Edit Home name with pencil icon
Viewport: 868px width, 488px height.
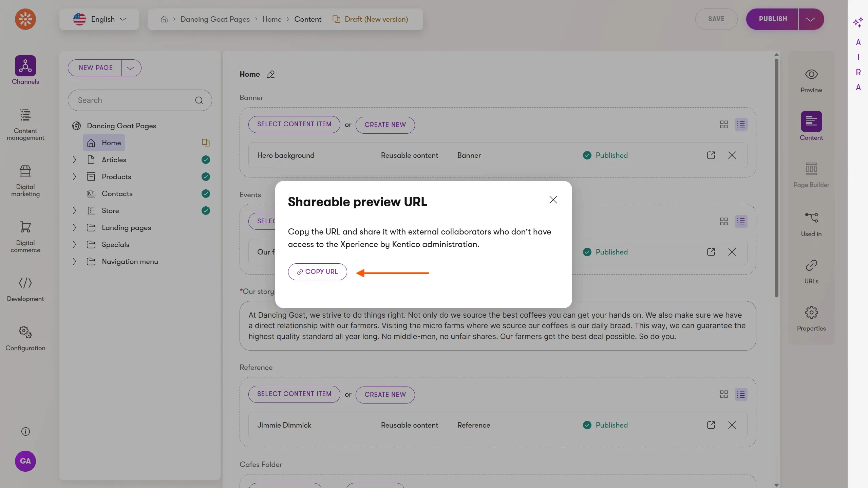pyautogui.click(x=270, y=74)
